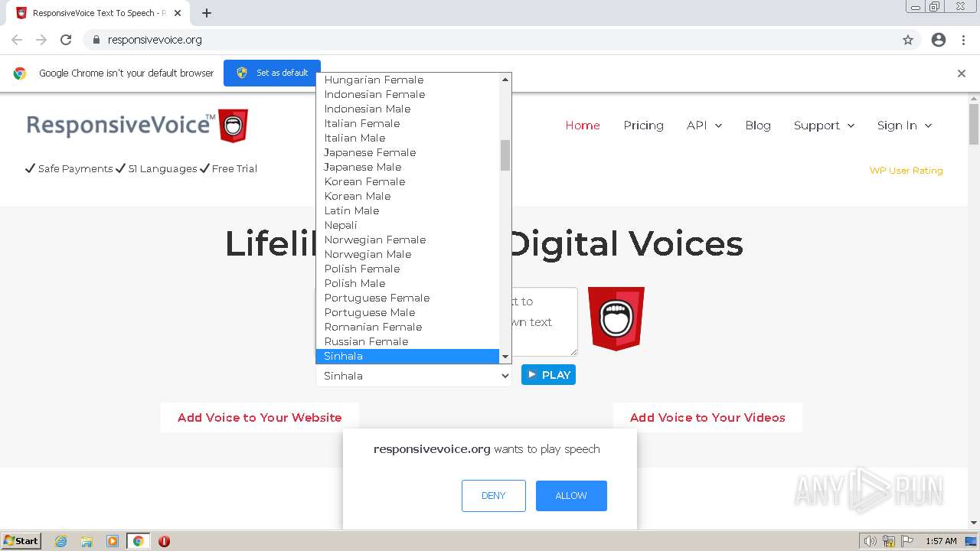Expand the Sign In dropdown menu
The height and width of the screenshot is (551, 980).
point(904,126)
